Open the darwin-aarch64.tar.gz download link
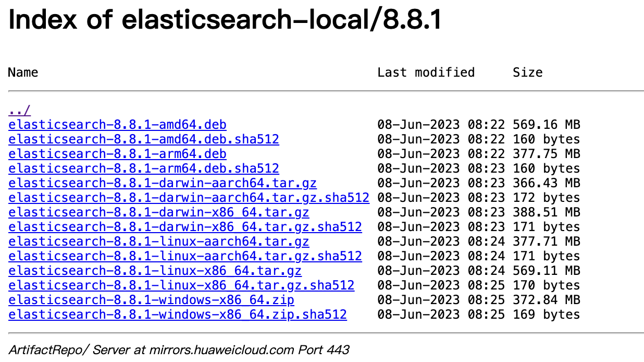 162,183
